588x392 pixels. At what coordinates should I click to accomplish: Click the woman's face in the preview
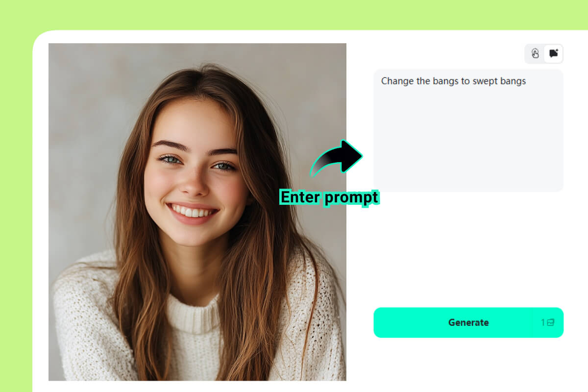(x=196, y=167)
